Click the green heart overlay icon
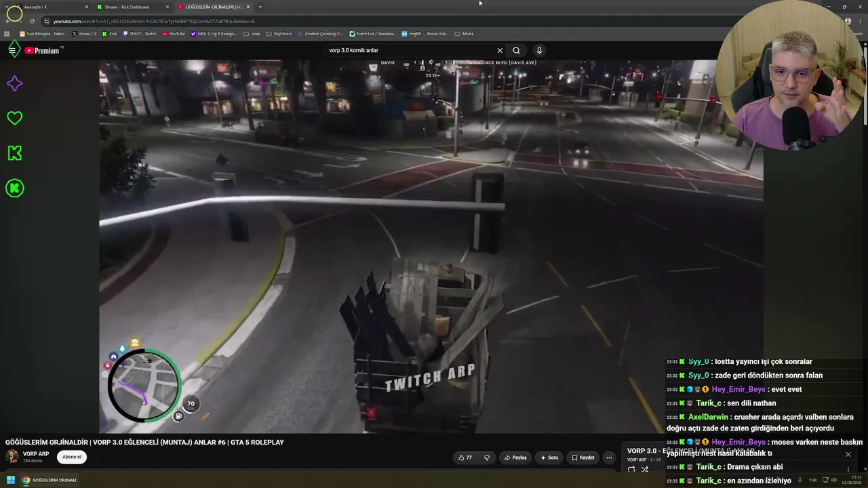Screen dimensions: 868x488 (x=14, y=118)
